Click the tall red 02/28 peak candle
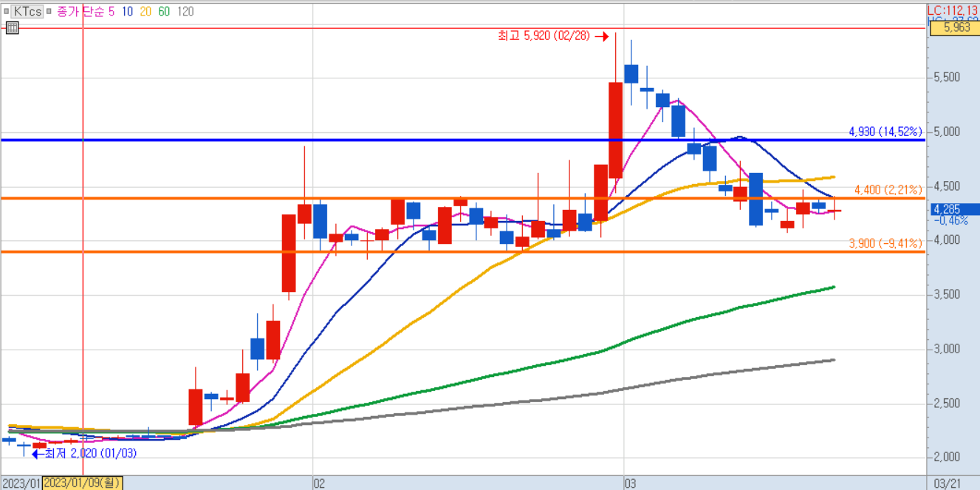 [x=616, y=130]
